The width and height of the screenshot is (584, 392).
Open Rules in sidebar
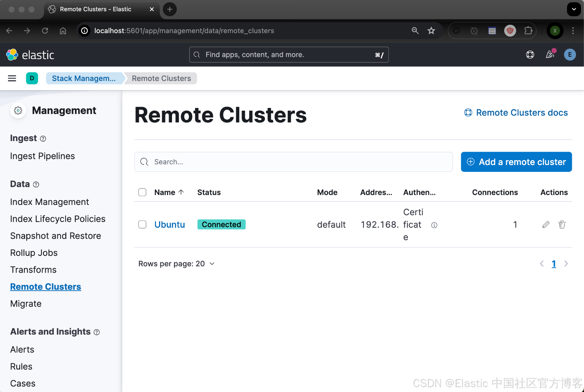pos(21,367)
